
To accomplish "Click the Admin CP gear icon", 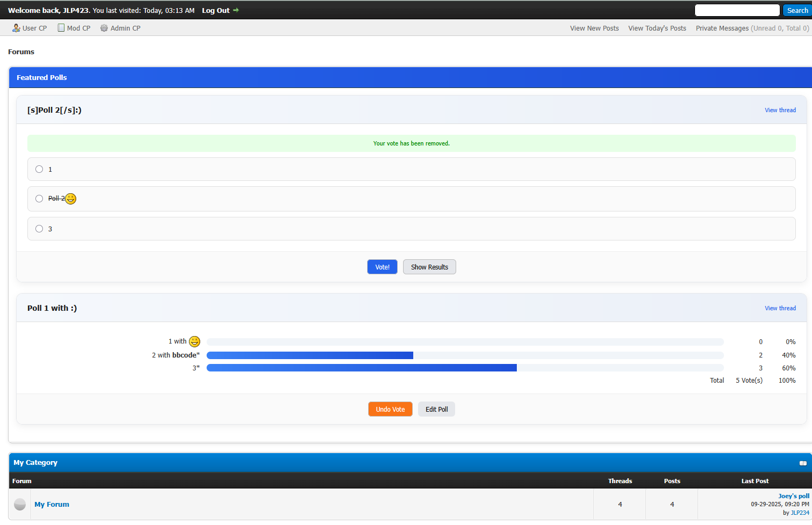I will coord(104,28).
